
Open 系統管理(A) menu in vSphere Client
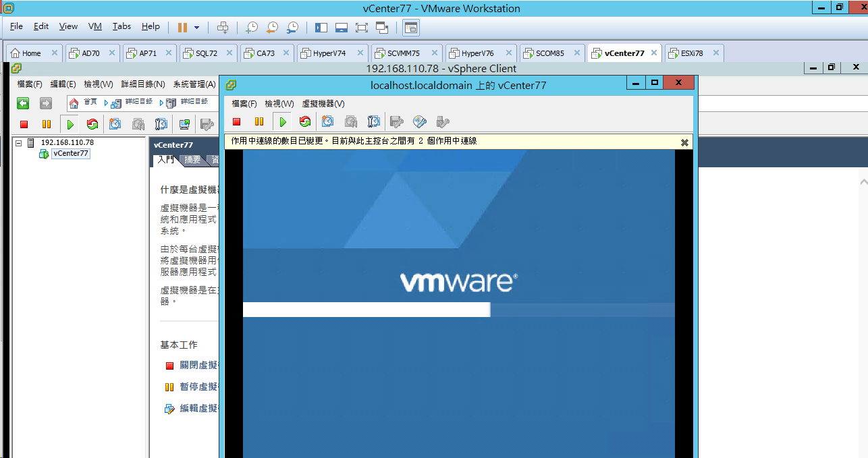point(194,84)
